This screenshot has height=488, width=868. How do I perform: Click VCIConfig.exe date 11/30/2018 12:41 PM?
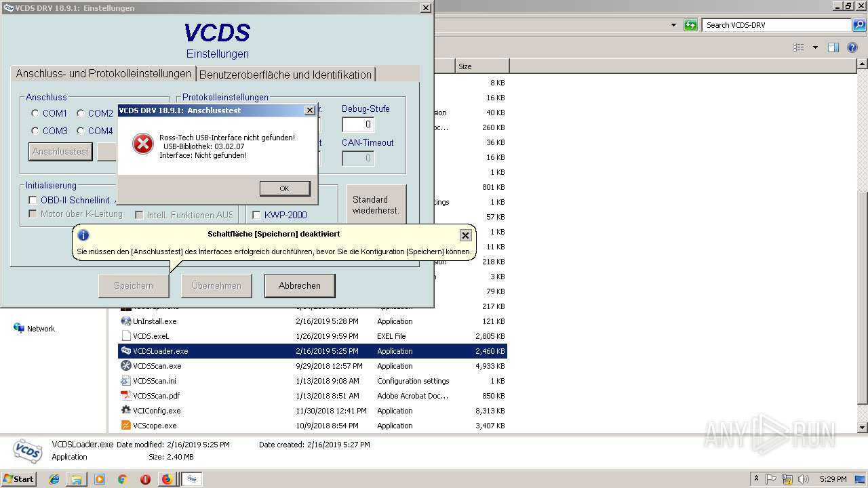[331, 411]
